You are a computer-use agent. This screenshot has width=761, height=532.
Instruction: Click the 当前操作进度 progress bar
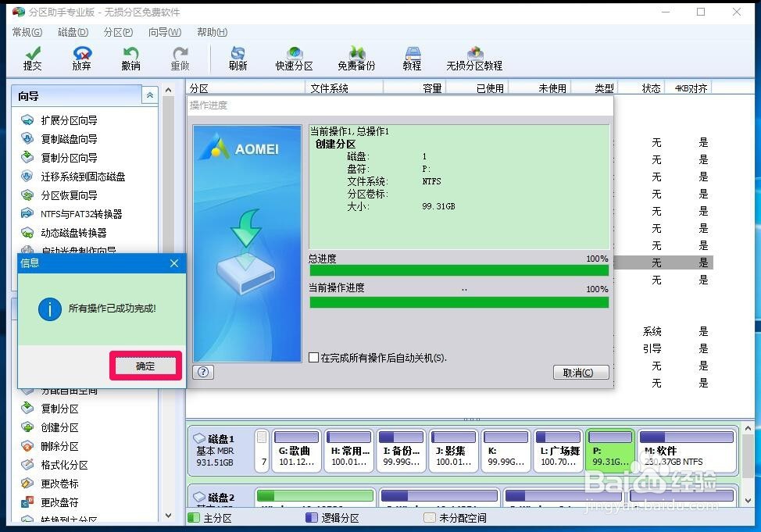tap(459, 302)
